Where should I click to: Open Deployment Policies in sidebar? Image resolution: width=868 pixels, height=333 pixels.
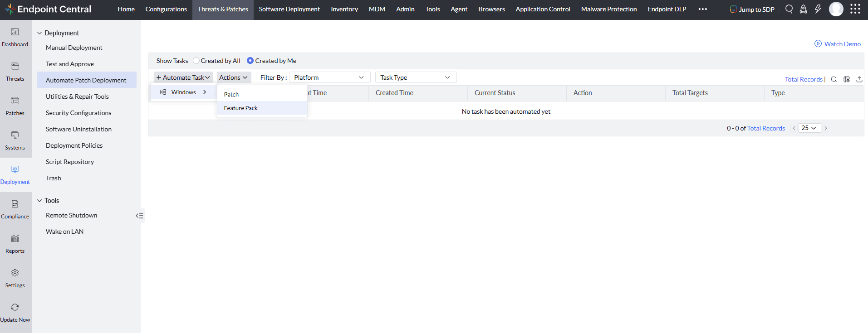click(74, 145)
